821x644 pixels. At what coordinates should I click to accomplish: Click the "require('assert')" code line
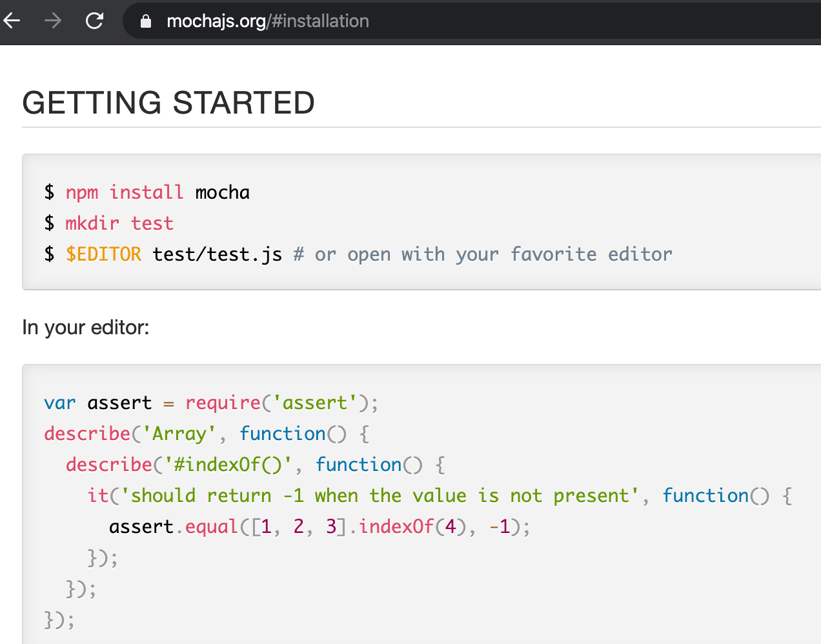211,403
